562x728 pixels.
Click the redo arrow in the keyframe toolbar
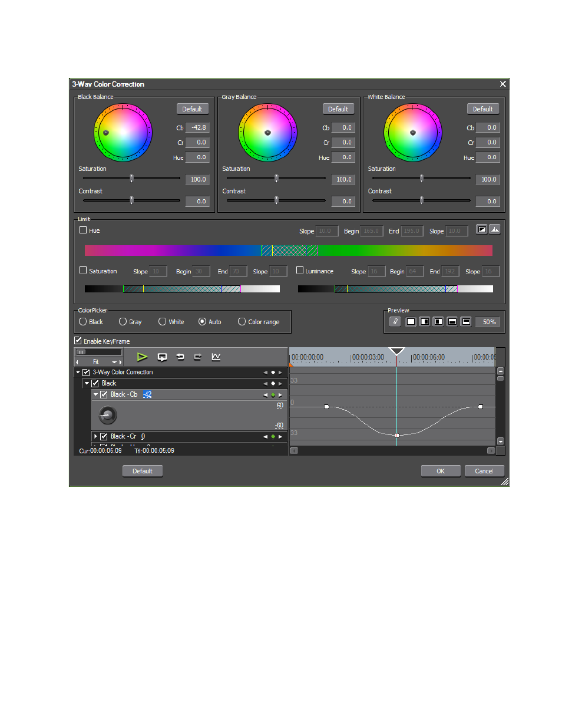(198, 357)
